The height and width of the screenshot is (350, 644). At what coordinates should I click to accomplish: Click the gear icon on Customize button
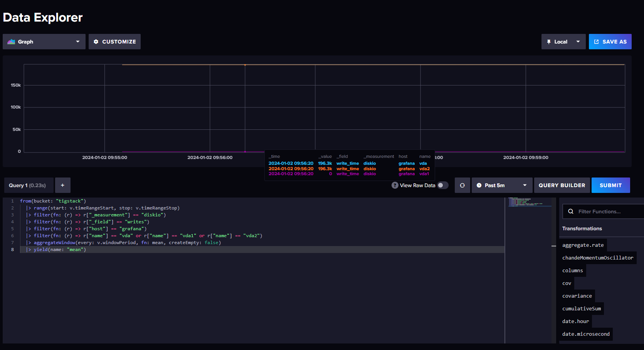click(96, 42)
